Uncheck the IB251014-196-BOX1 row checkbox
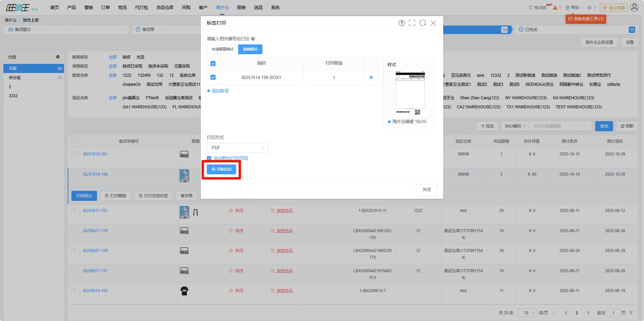644x321 pixels. point(213,77)
